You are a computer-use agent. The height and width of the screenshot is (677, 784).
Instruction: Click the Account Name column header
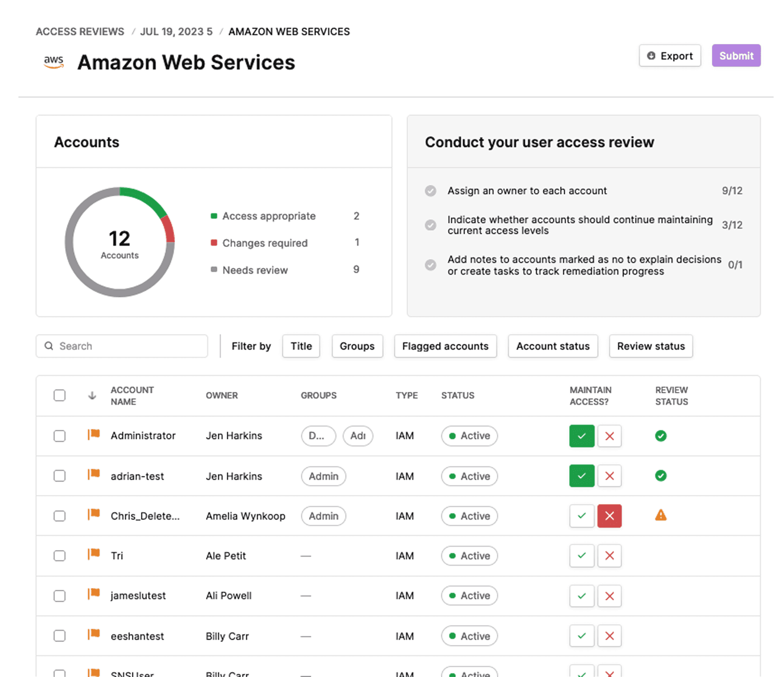(132, 395)
